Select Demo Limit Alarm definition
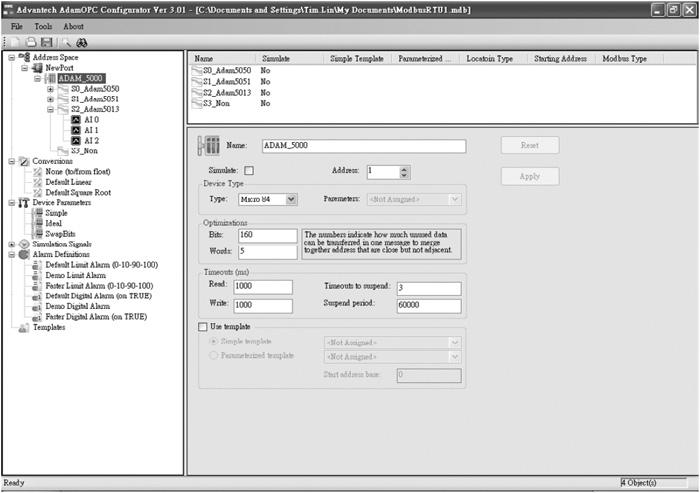This screenshot has width=700, height=493. 77,275
